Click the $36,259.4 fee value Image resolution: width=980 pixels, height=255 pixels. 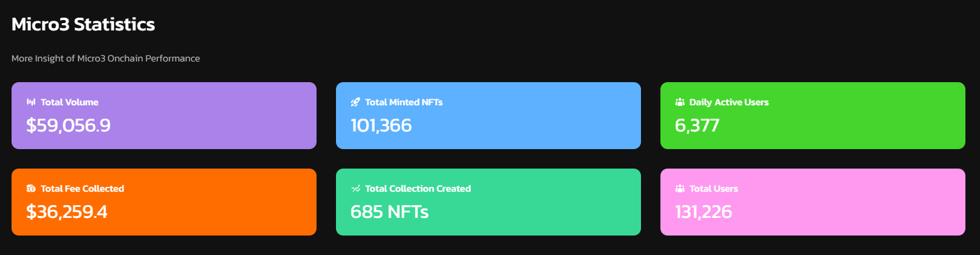67,212
